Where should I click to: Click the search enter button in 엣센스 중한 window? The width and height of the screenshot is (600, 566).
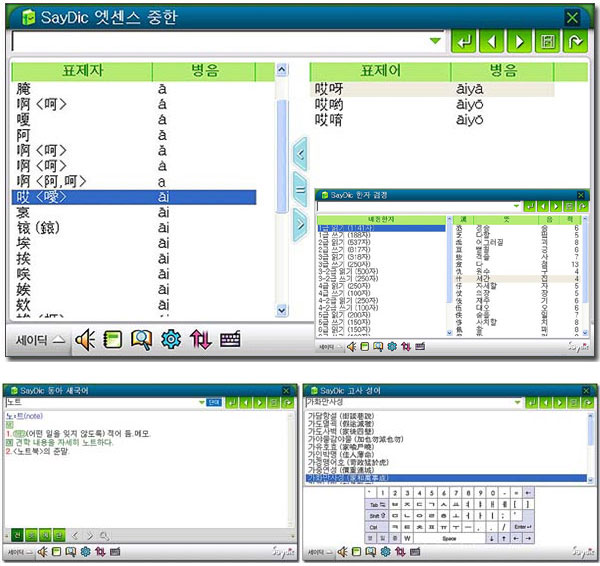464,41
